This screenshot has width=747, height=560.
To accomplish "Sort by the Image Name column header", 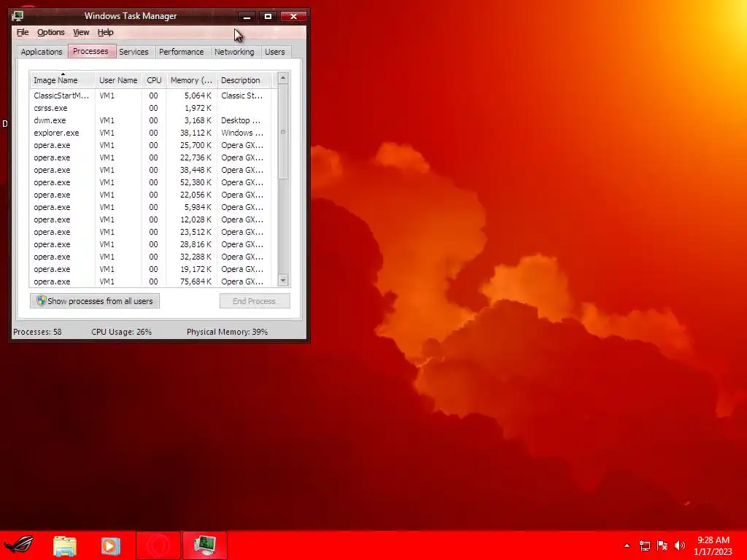I will (x=63, y=80).
